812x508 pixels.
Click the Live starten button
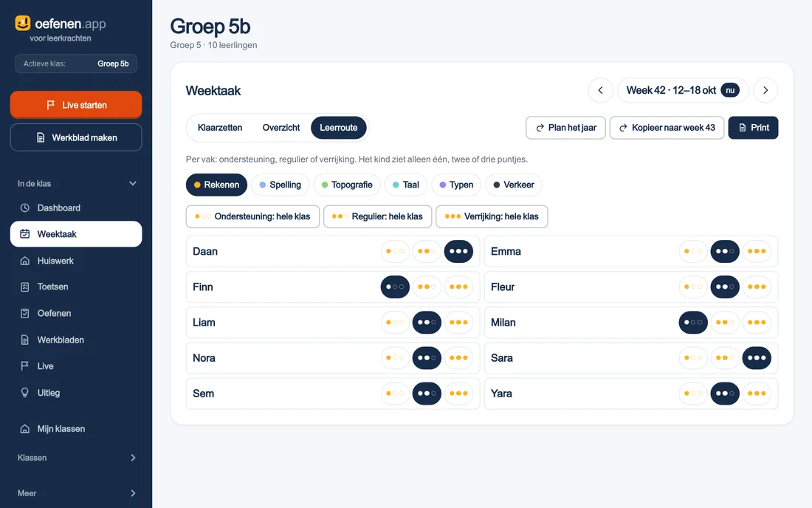(x=76, y=105)
